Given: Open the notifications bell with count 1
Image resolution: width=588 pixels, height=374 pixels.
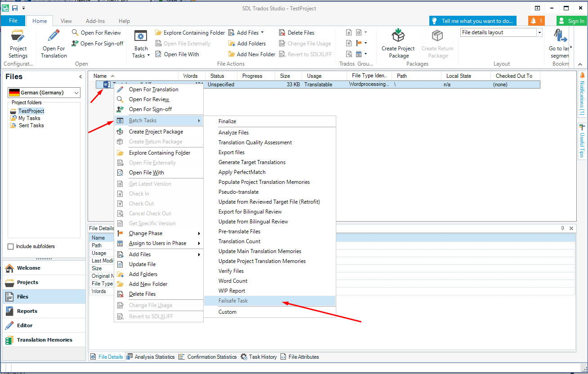Looking at the screenshot, I should [x=536, y=21].
